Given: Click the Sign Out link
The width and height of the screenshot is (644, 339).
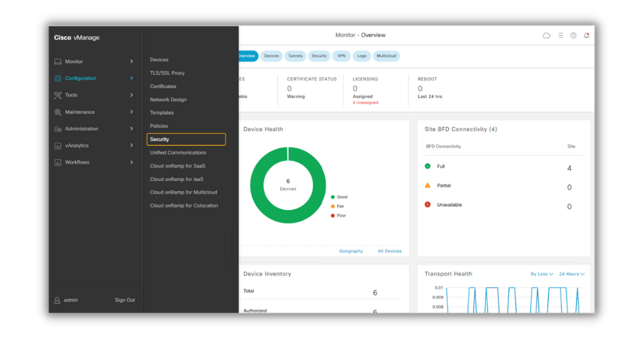Looking at the screenshot, I should point(125,300).
